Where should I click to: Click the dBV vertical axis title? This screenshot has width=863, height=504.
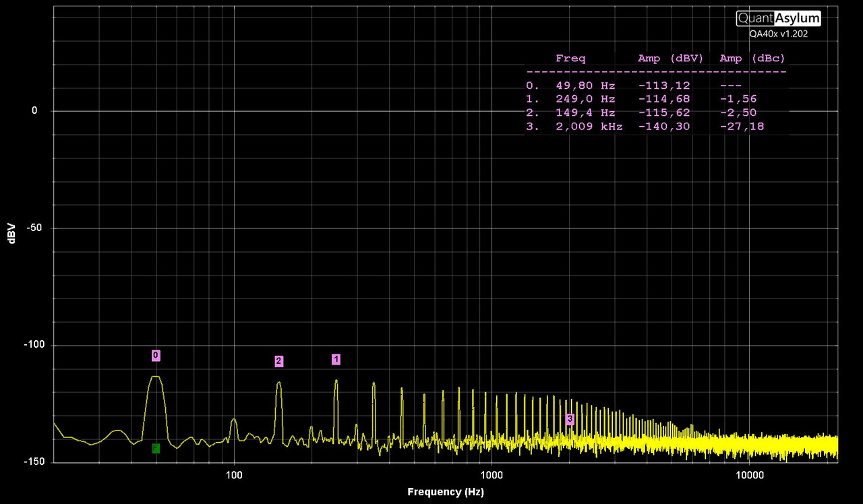click(x=12, y=232)
